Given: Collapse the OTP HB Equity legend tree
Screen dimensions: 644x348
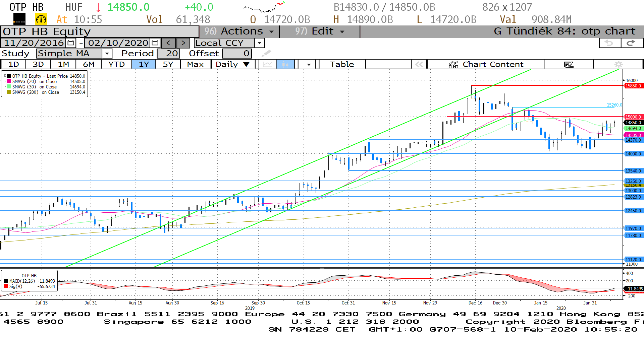Looking at the screenshot, I should pyautogui.click(x=5, y=76).
